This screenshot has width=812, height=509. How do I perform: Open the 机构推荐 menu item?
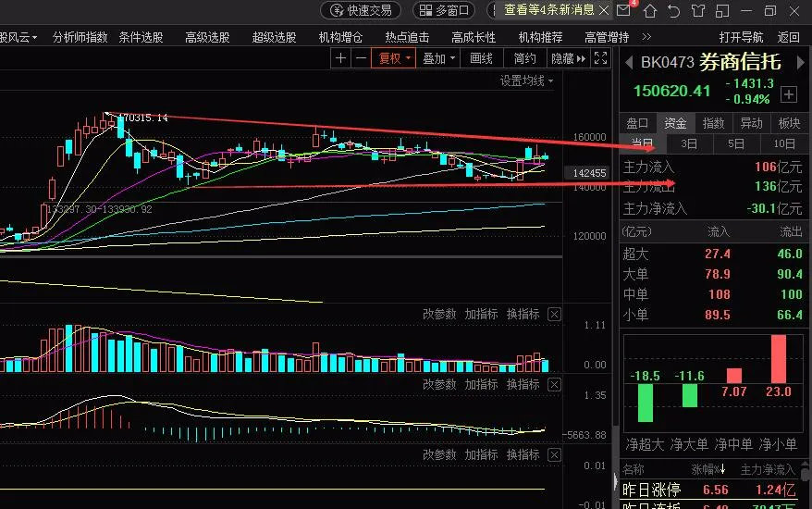point(540,37)
